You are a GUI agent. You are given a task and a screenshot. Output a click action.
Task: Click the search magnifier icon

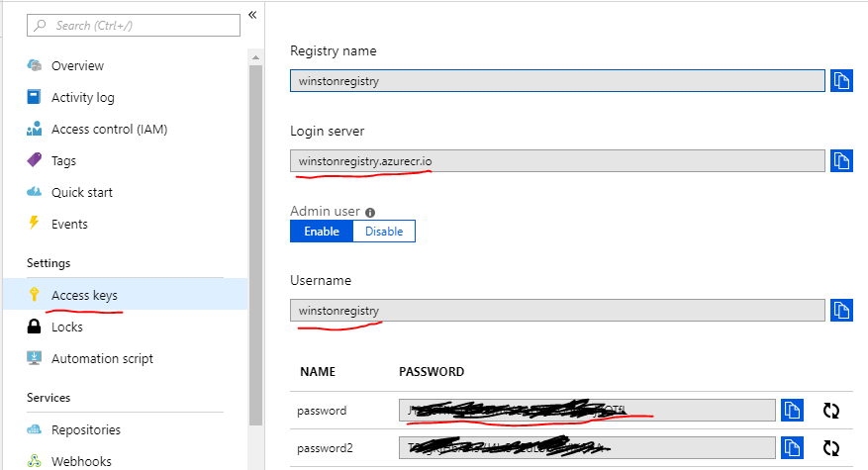(x=40, y=26)
